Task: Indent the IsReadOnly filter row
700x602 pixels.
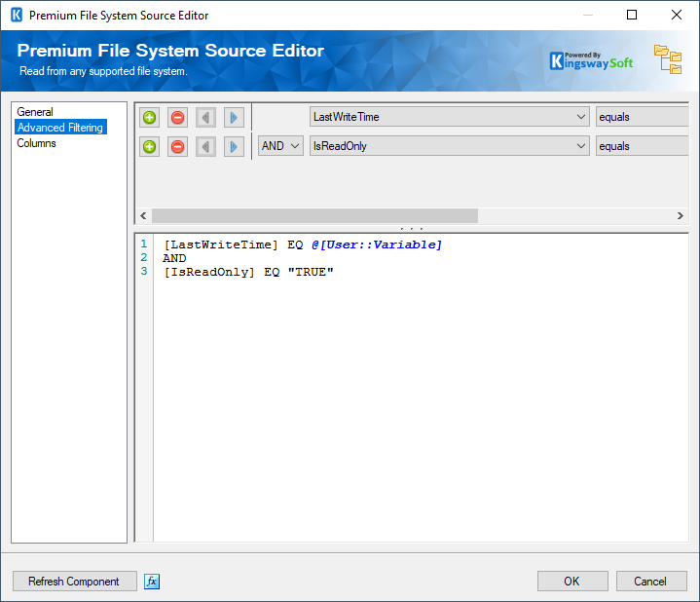Action: 234,146
